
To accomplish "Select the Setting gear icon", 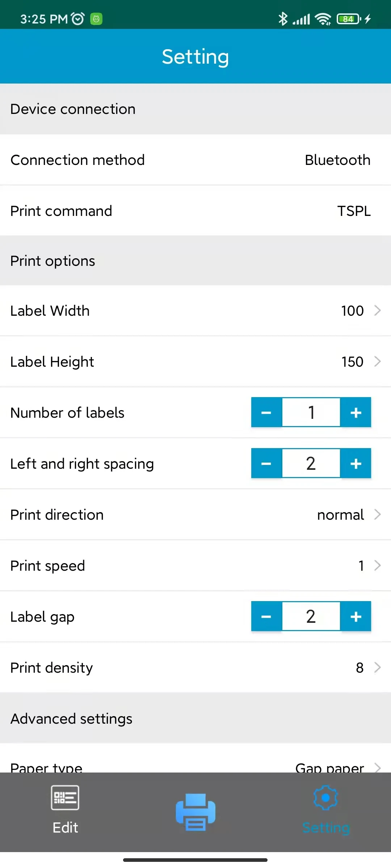I will coord(325,810).
